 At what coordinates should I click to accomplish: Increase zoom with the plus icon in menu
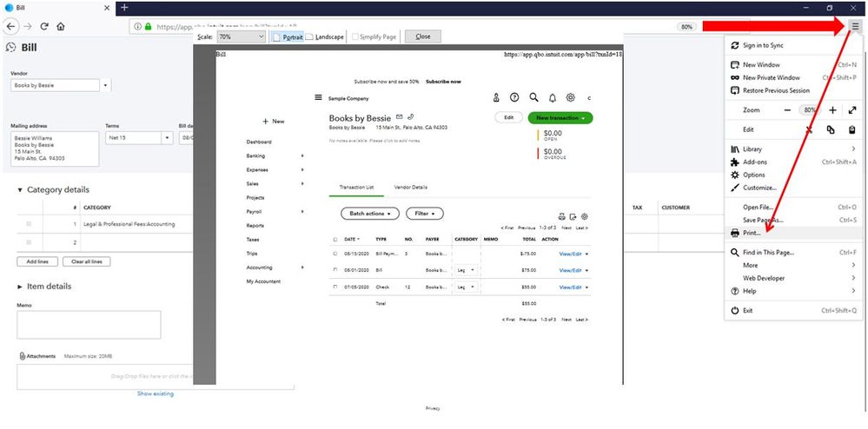832,110
